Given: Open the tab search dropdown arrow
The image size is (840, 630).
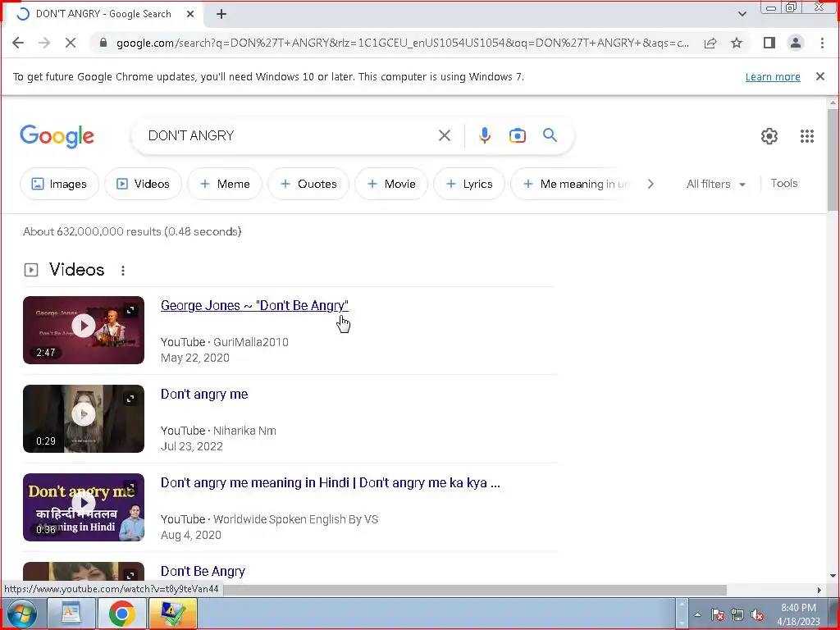Looking at the screenshot, I should pyautogui.click(x=742, y=14).
